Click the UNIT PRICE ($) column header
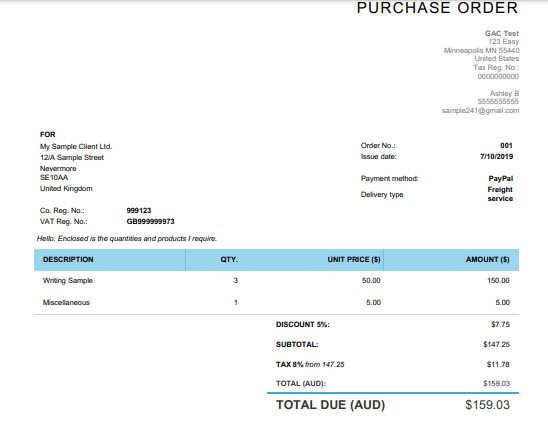 coord(354,260)
